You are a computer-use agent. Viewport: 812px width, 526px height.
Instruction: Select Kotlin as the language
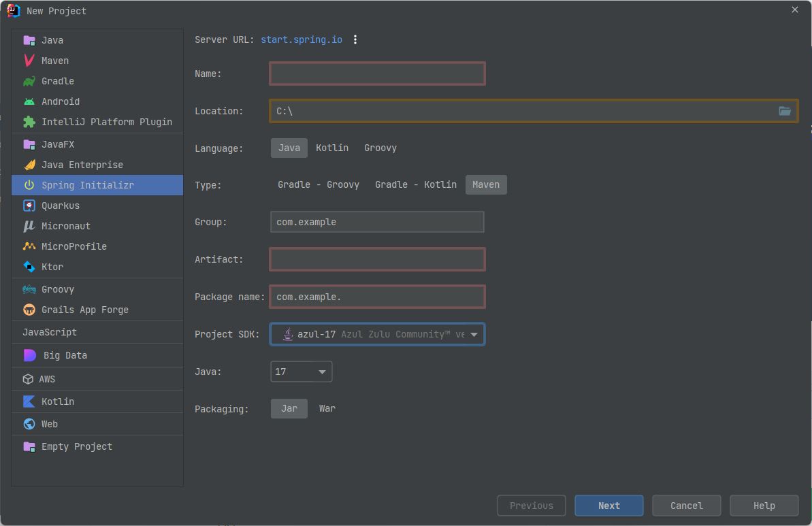pyautogui.click(x=332, y=148)
